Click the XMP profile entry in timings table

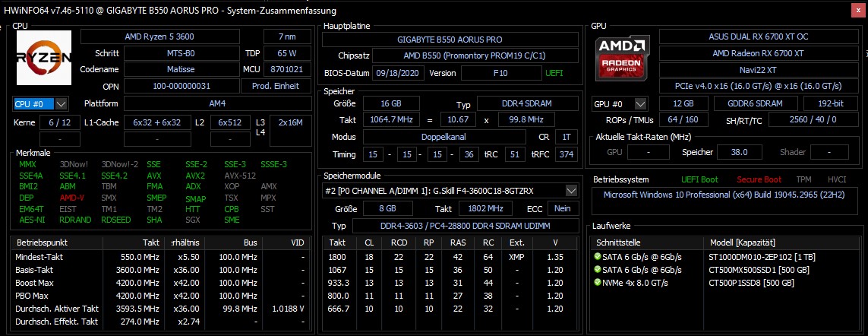516,257
